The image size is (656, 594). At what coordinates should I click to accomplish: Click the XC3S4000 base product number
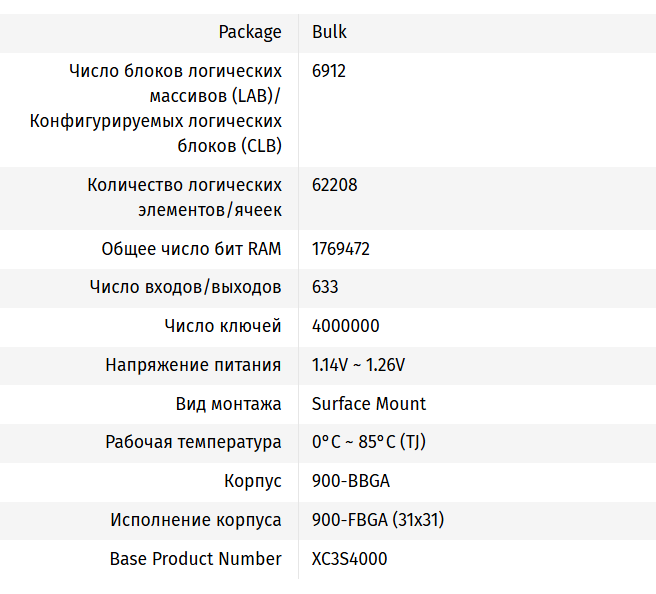(349, 559)
